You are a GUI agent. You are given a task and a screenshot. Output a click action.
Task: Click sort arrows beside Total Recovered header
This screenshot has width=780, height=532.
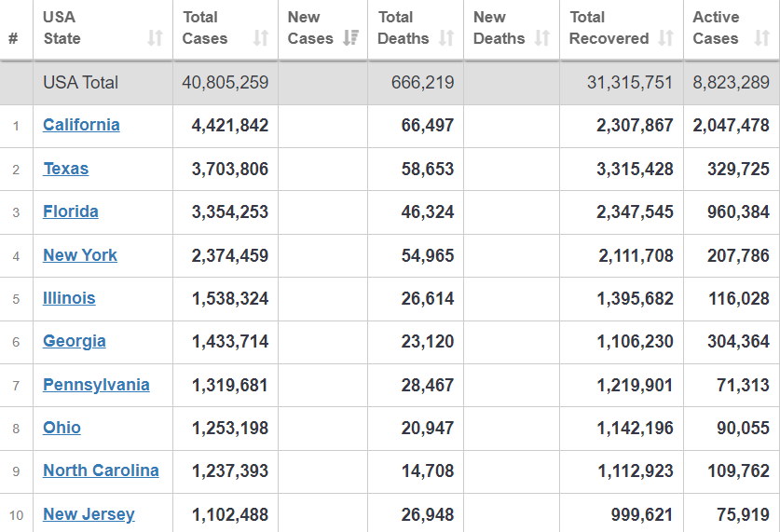[666, 38]
